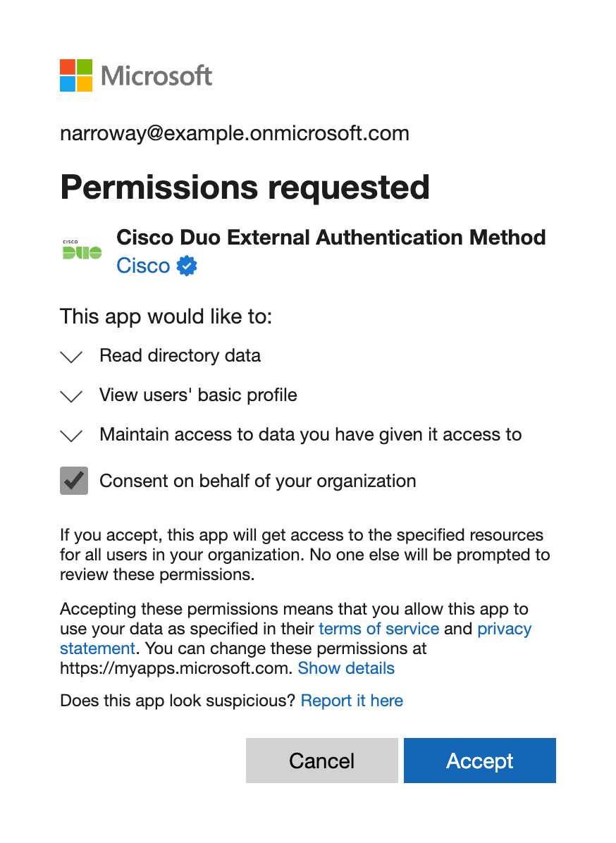Click Show details

(346, 668)
